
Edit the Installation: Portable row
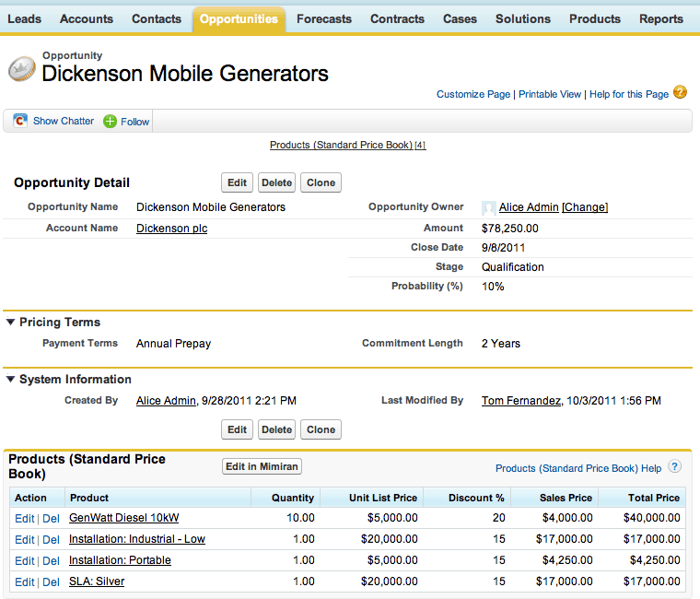point(25,560)
